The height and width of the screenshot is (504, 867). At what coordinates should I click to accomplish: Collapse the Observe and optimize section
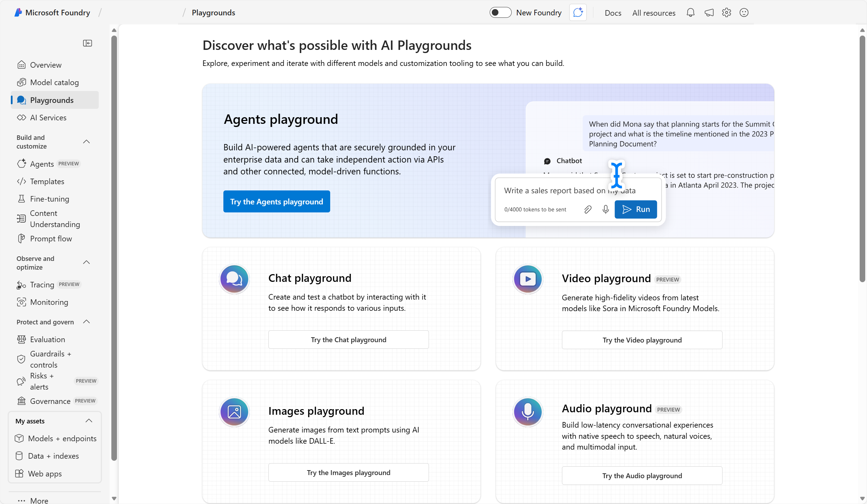pyautogui.click(x=87, y=262)
